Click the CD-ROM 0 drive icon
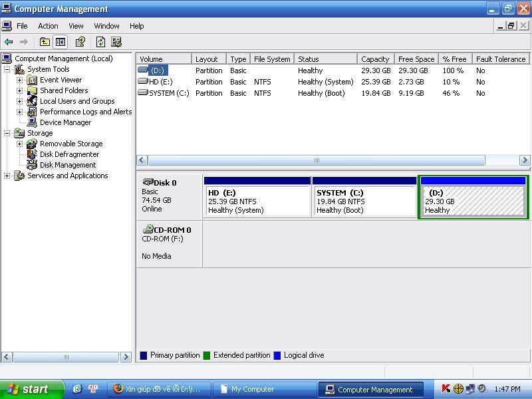The width and height of the screenshot is (532, 399). 148,229
